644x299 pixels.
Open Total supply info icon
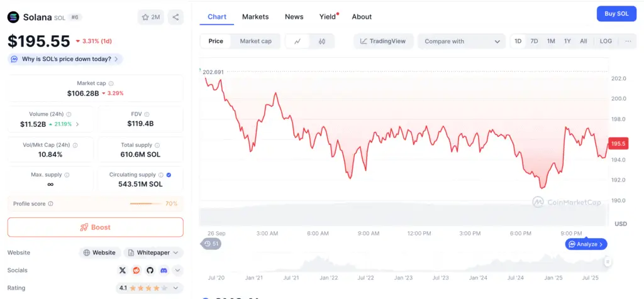coord(157,145)
